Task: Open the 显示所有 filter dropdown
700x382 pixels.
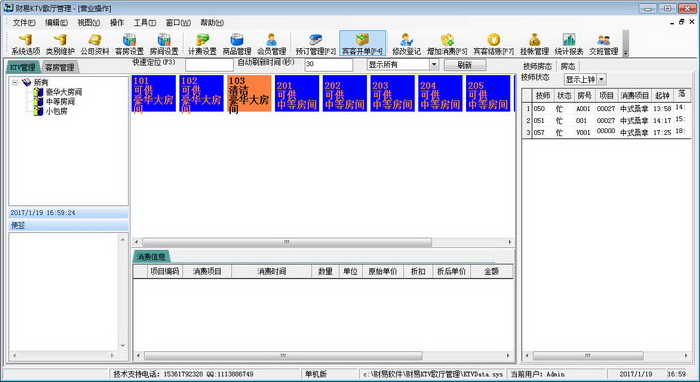Action: point(433,65)
